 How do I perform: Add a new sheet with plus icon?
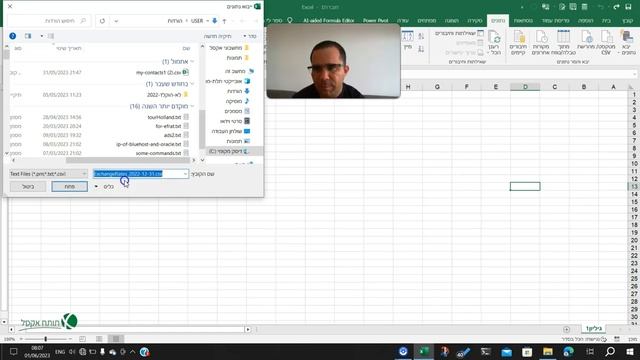(566, 329)
